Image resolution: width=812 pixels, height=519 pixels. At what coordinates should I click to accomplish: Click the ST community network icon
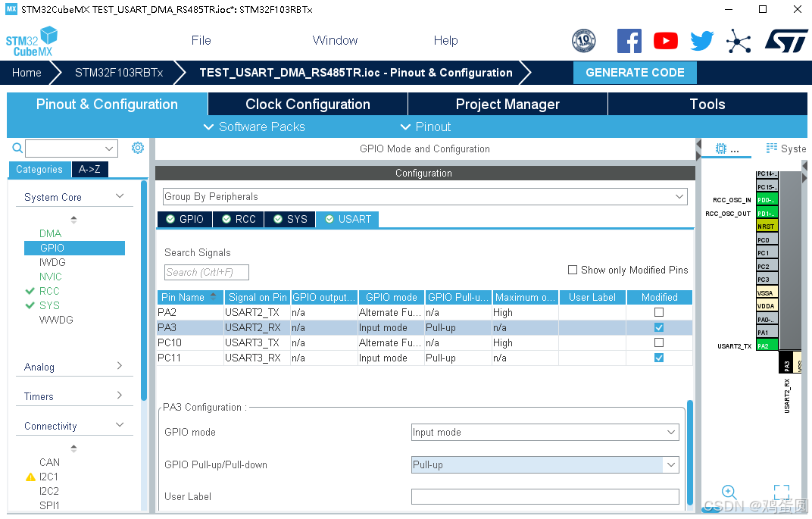coord(739,41)
